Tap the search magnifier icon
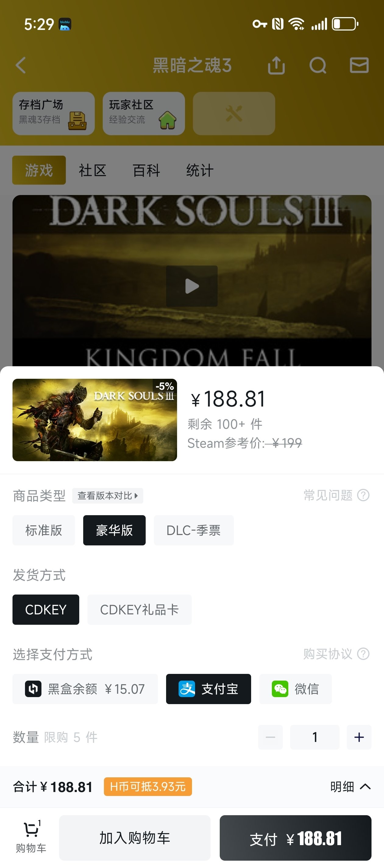Image resolution: width=384 pixels, height=868 pixels. [318, 65]
